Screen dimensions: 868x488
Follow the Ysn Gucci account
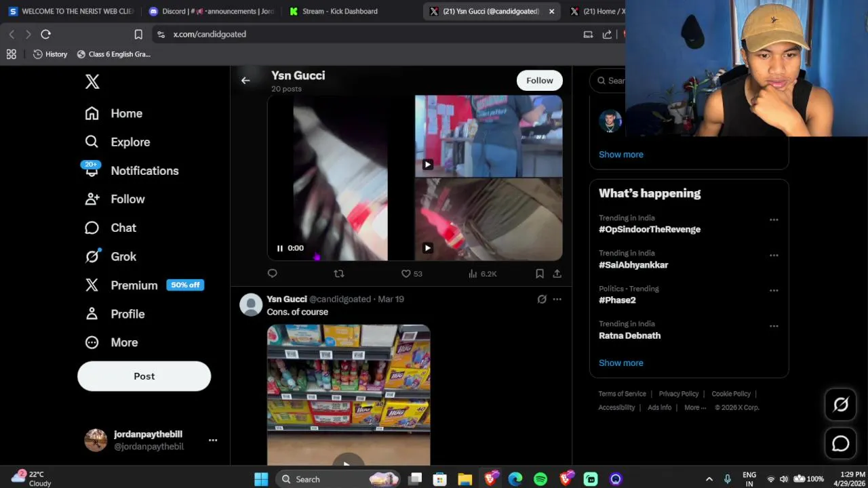[540, 80]
